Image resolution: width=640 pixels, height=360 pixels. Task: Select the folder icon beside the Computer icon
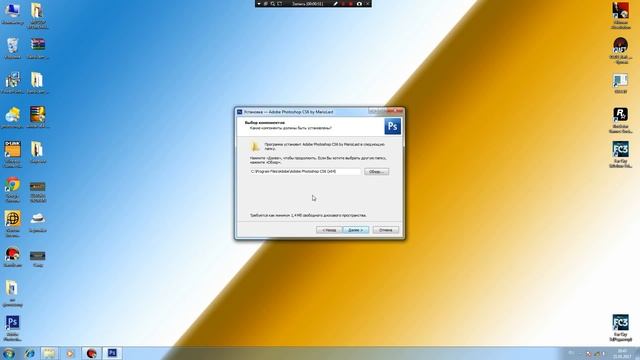point(38,16)
